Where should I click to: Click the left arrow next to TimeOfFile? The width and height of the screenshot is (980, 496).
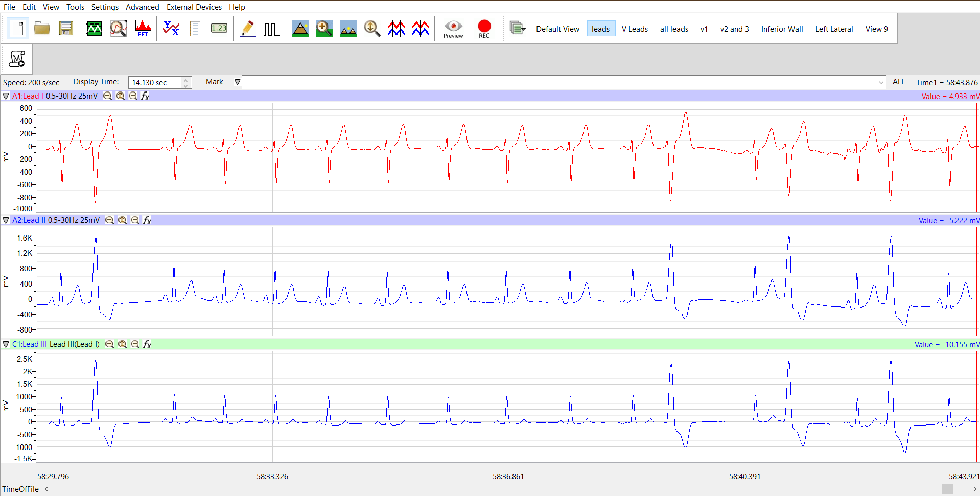pyautogui.click(x=46, y=489)
